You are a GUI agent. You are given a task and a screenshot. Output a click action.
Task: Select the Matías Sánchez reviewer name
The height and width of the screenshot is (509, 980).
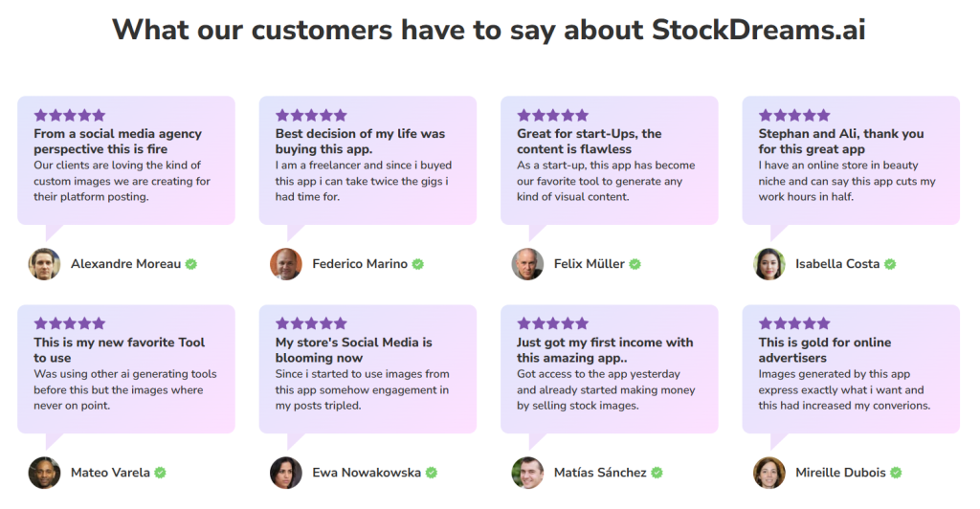600,473
